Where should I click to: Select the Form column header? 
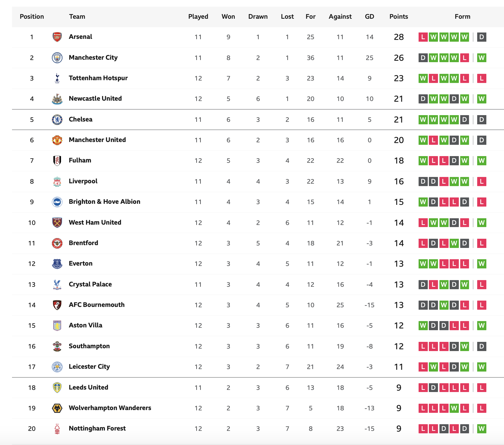point(462,17)
